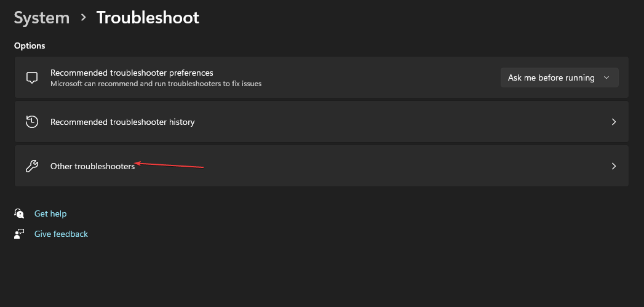Open Recommended troubleshooter history entry
644x307 pixels.
click(x=322, y=122)
